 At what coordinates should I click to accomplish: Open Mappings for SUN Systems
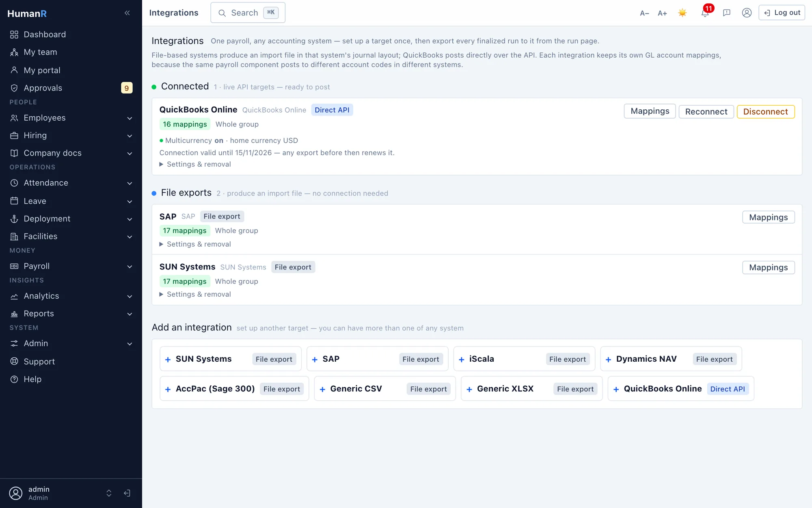pyautogui.click(x=768, y=267)
